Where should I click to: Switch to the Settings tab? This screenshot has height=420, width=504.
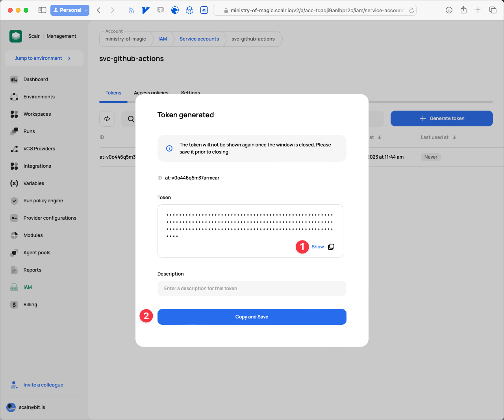point(191,93)
